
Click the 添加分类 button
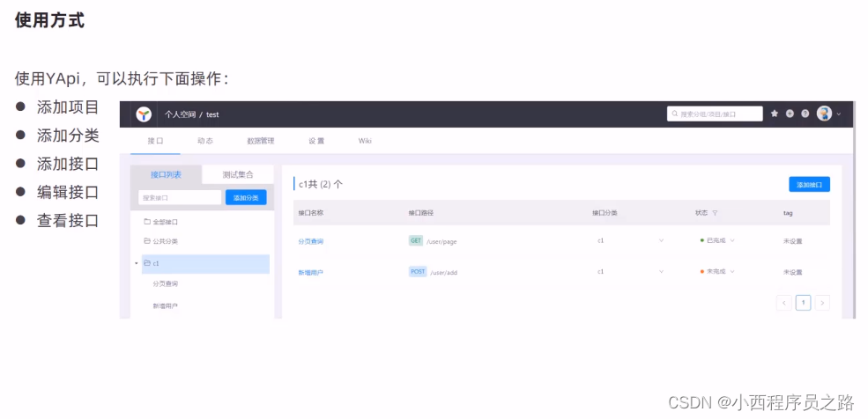coord(246,197)
